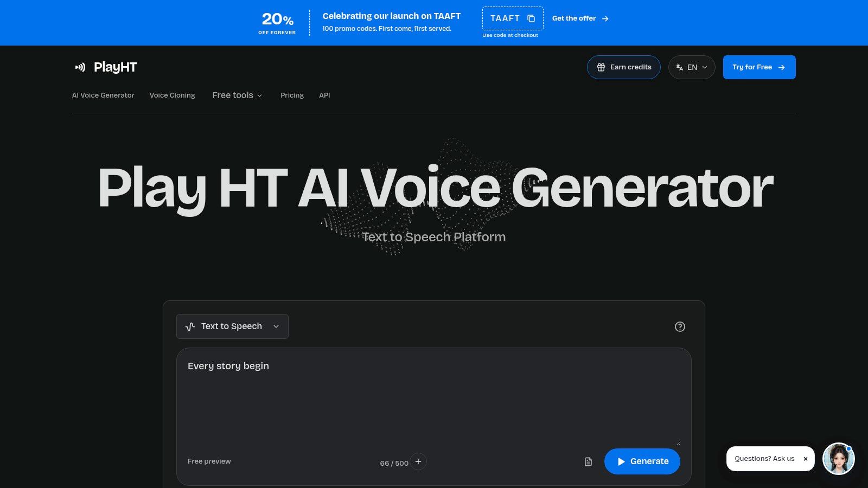The height and width of the screenshot is (488, 868).
Task: Click the 66 / 500 character counter
Action: [x=394, y=464]
